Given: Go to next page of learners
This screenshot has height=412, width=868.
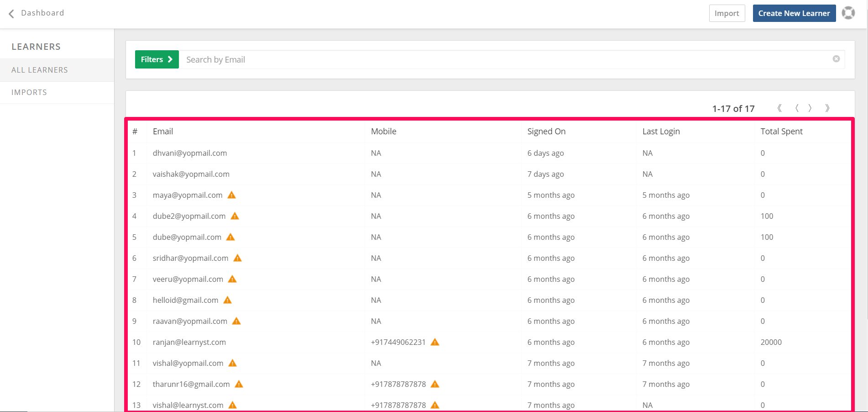Looking at the screenshot, I should [x=810, y=108].
